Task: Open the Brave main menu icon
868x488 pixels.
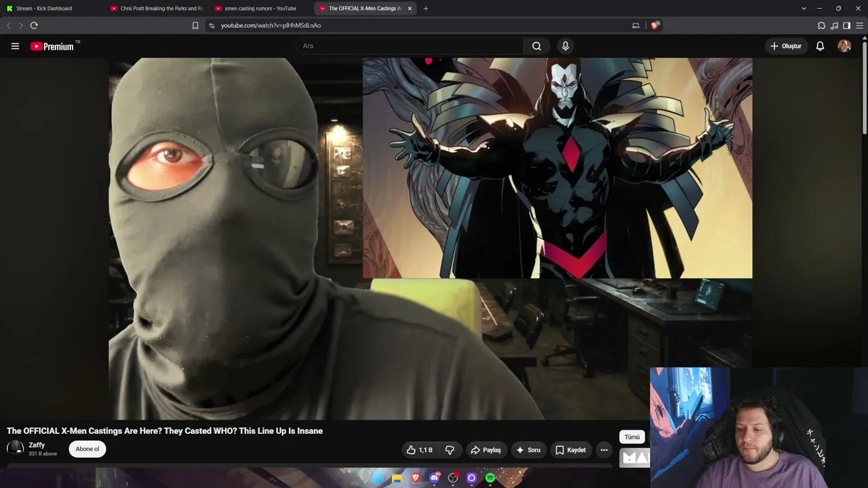Action: [860, 26]
